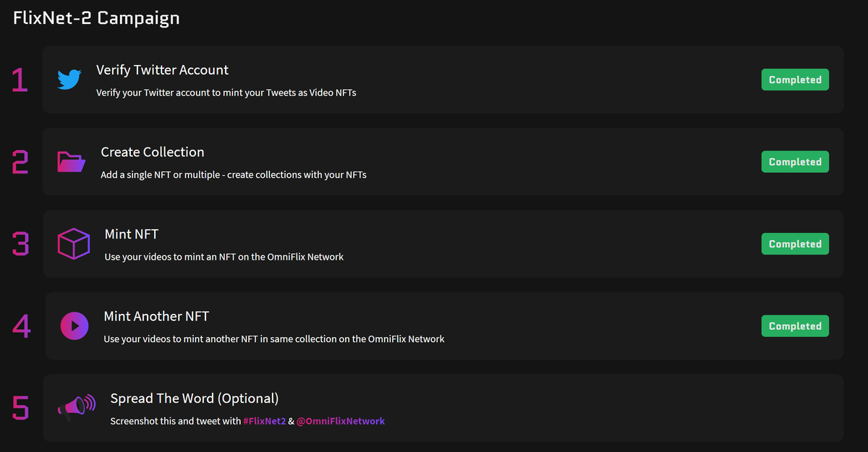Click the FlixNet-2 Campaign title

[x=96, y=17]
